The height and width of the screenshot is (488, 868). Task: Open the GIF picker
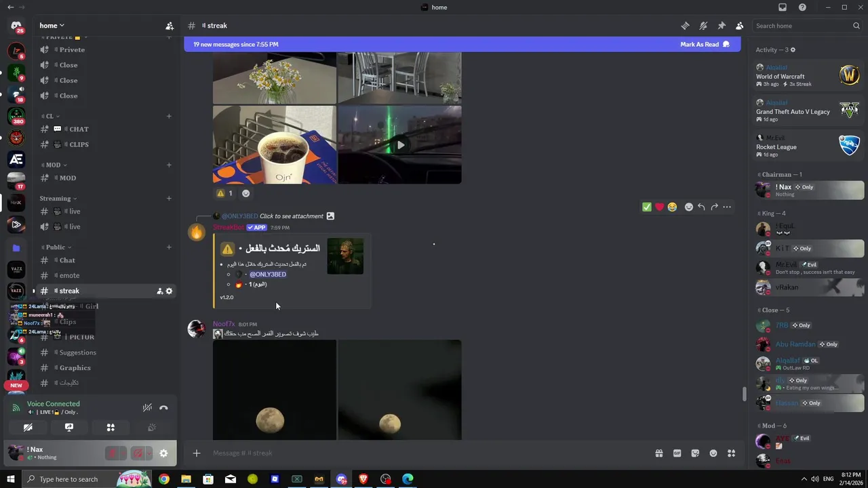tap(677, 453)
